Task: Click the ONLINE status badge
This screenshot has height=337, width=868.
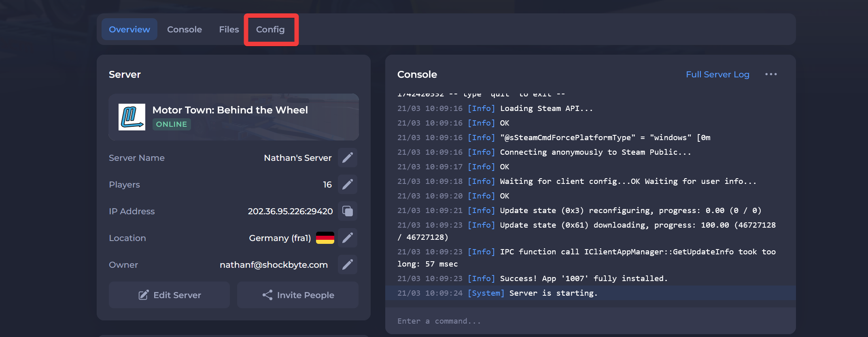Action: 172,124
